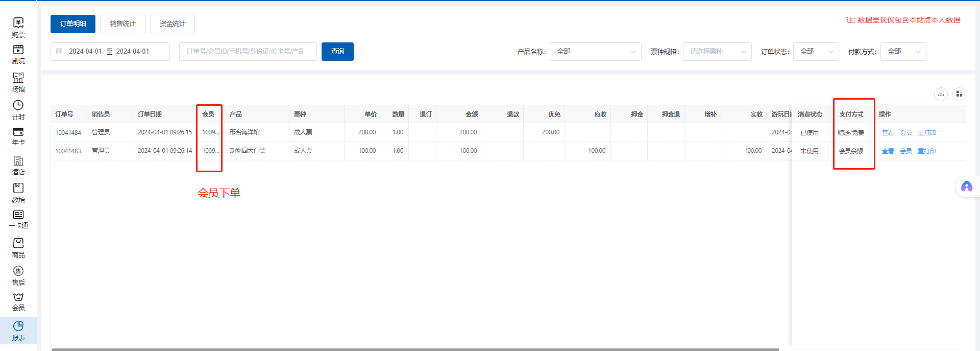
Task: Click the download export icon above table
Action: (941, 93)
